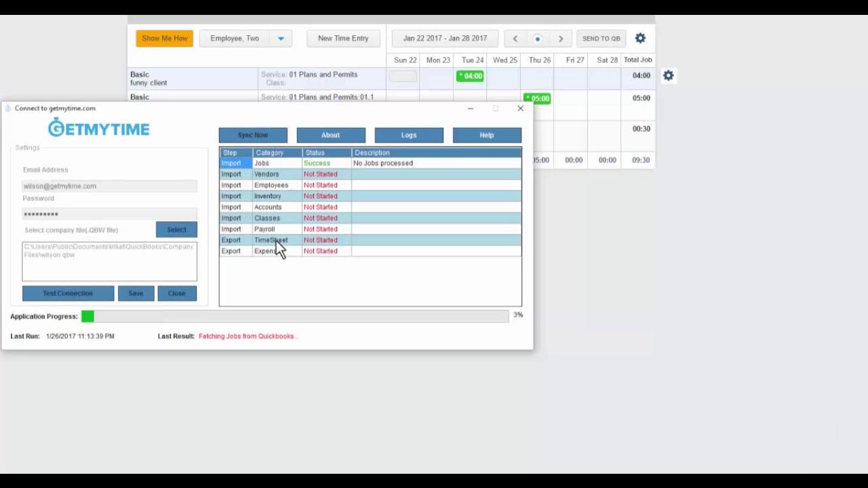Image resolution: width=868 pixels, height=488 pixels.
Task: Sort by the Step column header
Action: [x=236, y=152]
